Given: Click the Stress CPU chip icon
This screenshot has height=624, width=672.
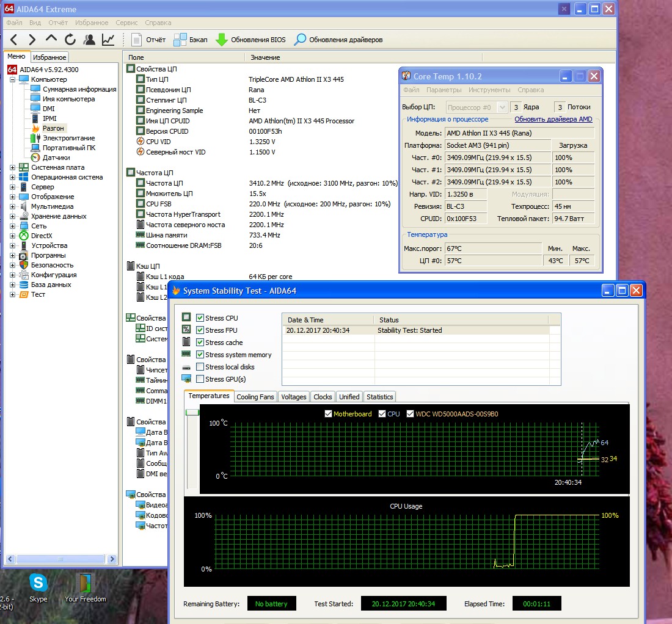Looking at the screenshot, I should click(186, 317).
